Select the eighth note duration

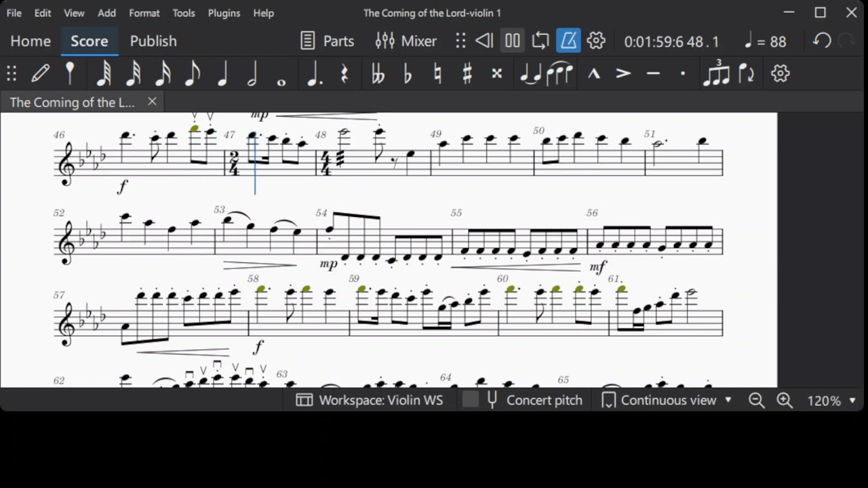pos(193,73)
